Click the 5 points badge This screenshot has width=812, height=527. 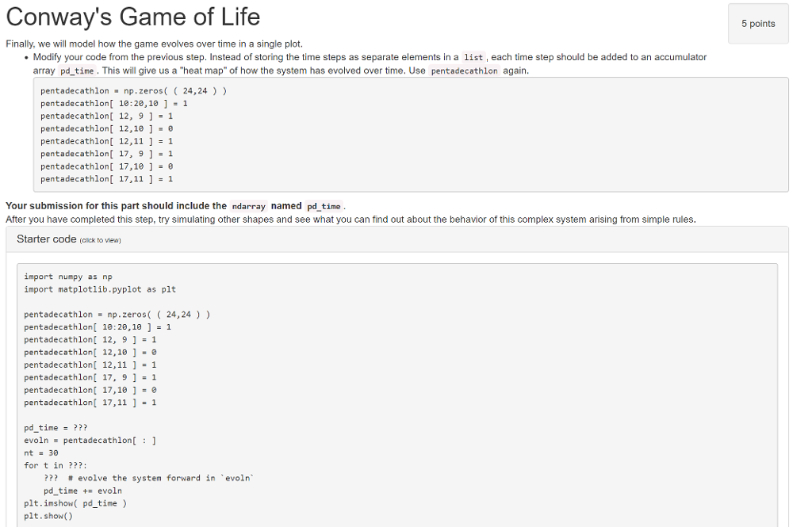(758, 24)
